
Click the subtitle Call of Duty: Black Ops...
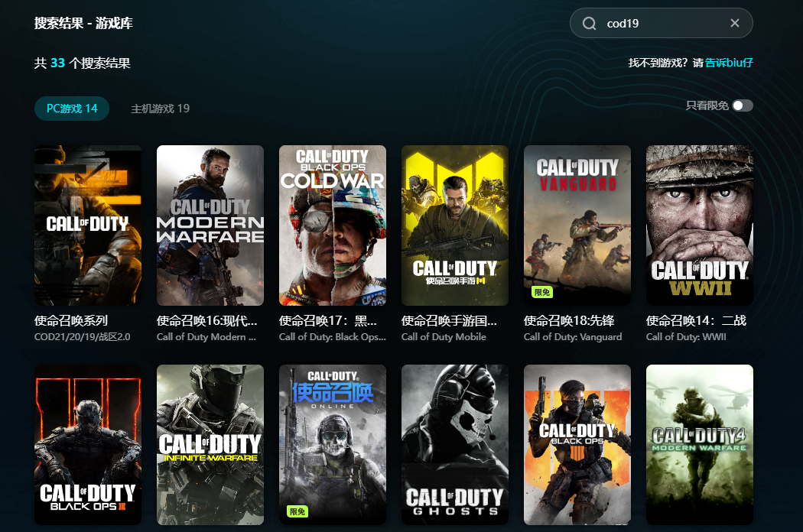point(333,337)
